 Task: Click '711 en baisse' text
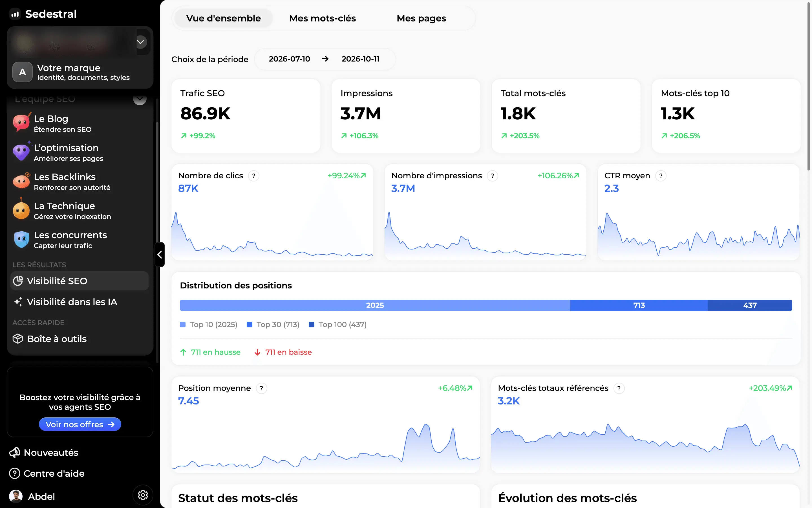point(288,352)
